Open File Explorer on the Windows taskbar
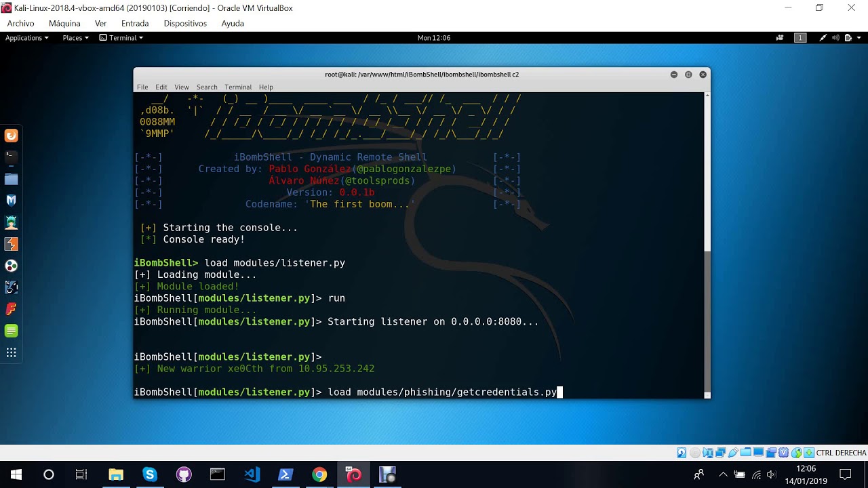Viewport: 868px width, 488px height. click(116, 474)
